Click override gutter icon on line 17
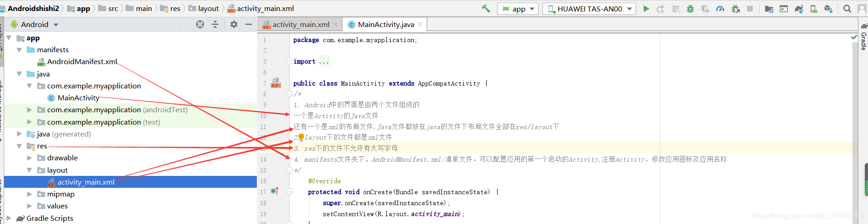868x224 pixels. [275, 191]
